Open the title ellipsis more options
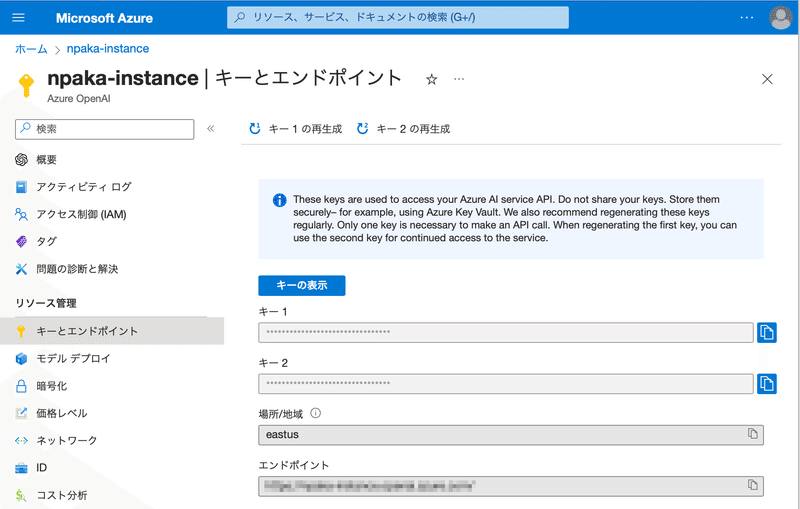 459,79
